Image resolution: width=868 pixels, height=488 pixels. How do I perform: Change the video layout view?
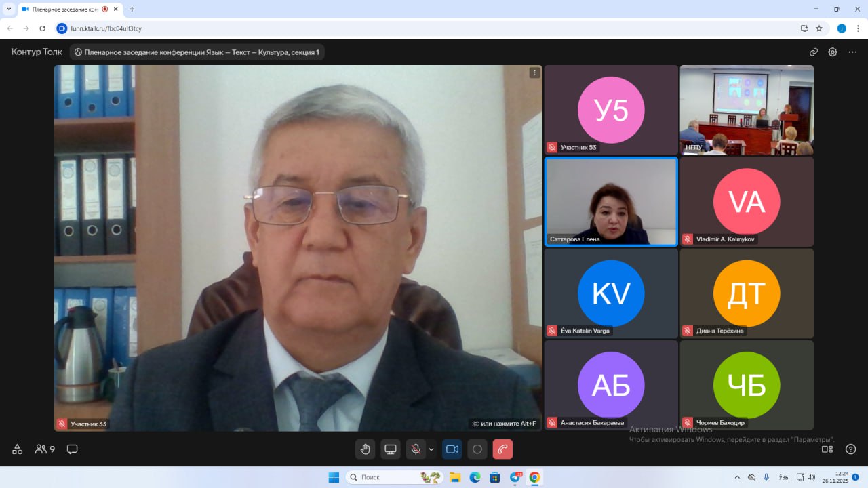coord(827,449)
